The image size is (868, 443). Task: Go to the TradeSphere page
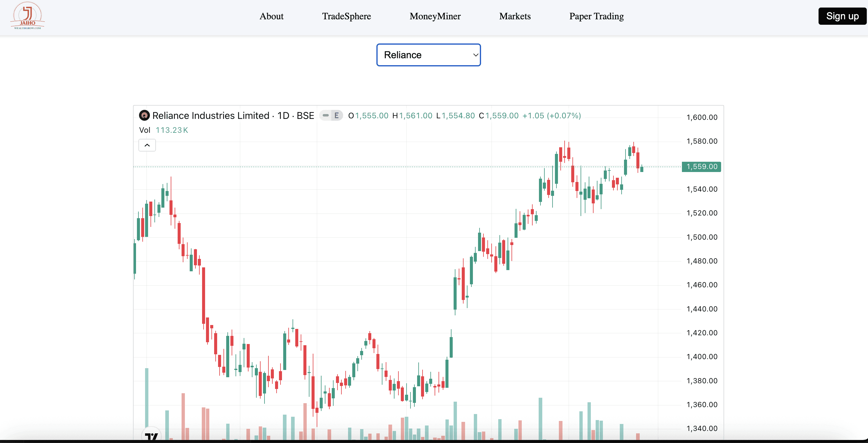click(x=346, y=16)
